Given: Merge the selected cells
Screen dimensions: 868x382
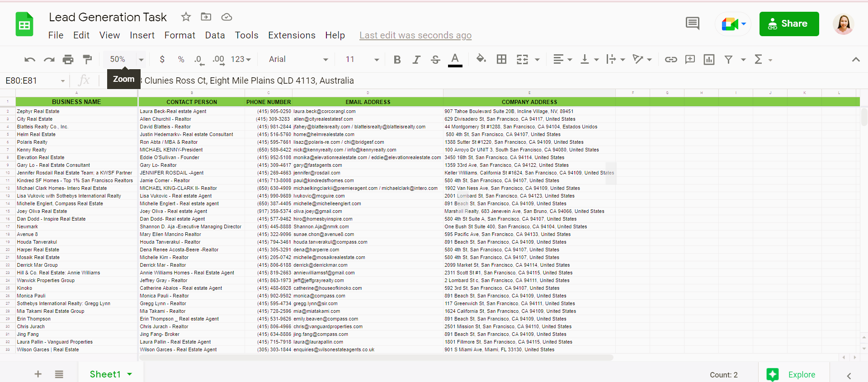Looking at the screenshot, I should (522, 59).
